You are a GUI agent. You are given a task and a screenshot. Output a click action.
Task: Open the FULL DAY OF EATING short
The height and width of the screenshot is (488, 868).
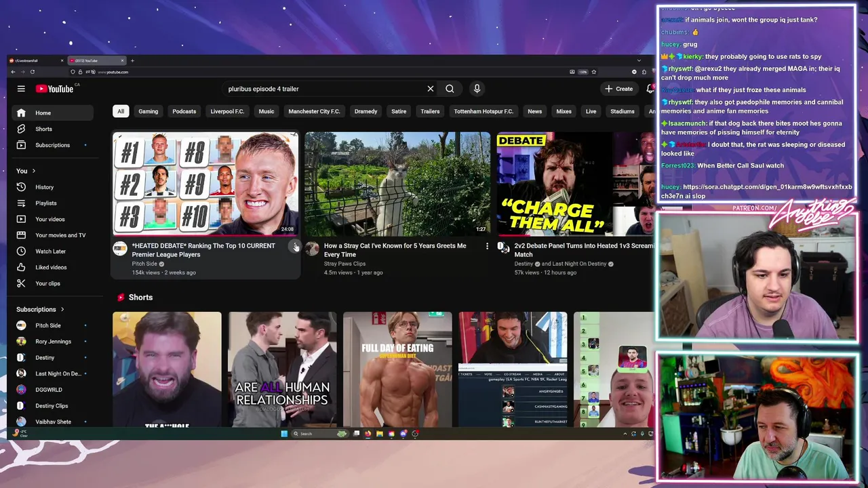tap(397, 369)
